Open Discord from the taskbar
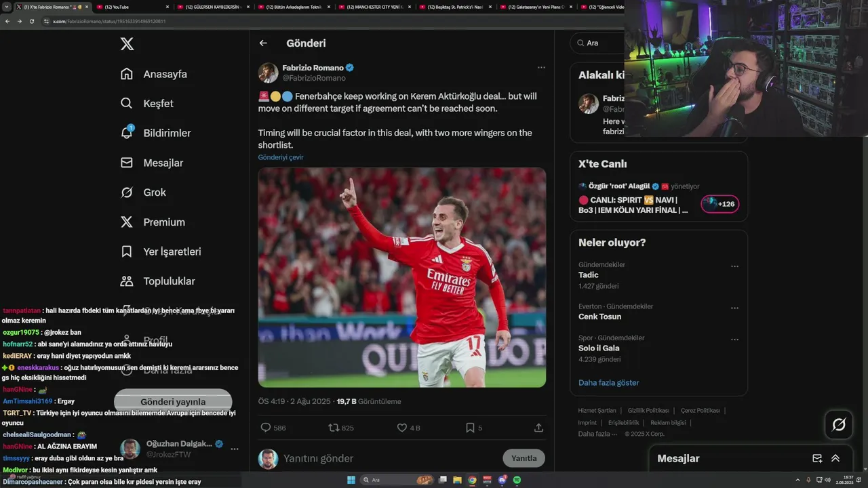 tap(502, 480)
